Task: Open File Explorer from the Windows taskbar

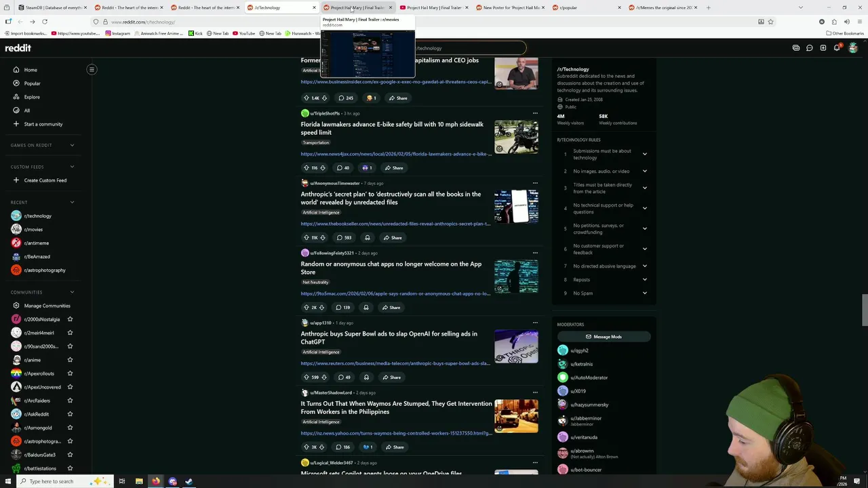Action: point(139,481)
